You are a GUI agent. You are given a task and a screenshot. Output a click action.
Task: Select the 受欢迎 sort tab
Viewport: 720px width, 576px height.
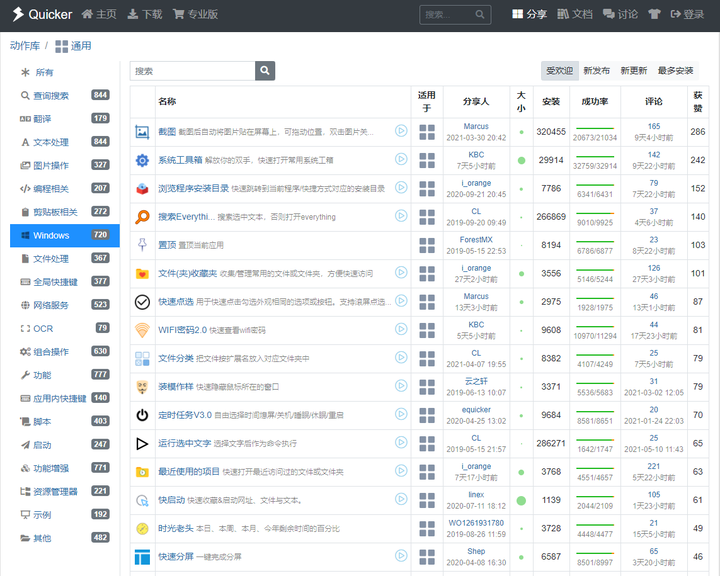559,71
